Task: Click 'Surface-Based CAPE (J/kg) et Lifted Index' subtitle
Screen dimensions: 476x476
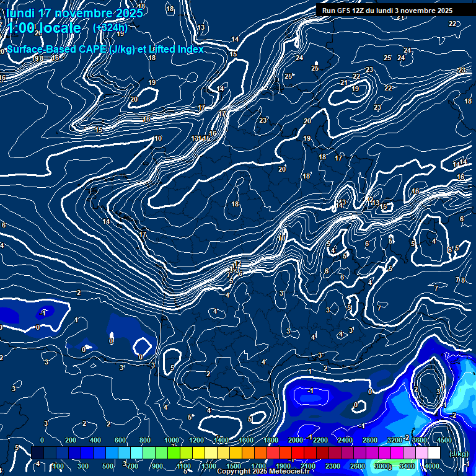Action: pyautogui.click(x=105, y=49)
